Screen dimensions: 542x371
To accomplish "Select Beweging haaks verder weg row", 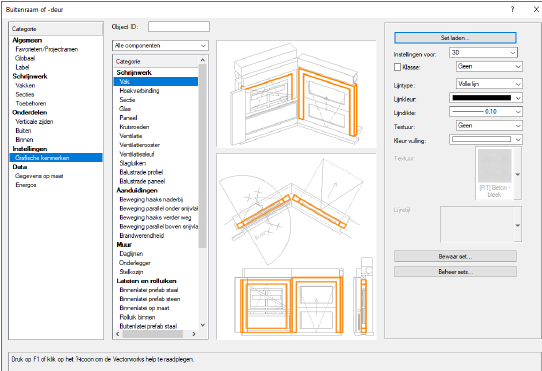I will pyautogui.click(x=155, y=217).
